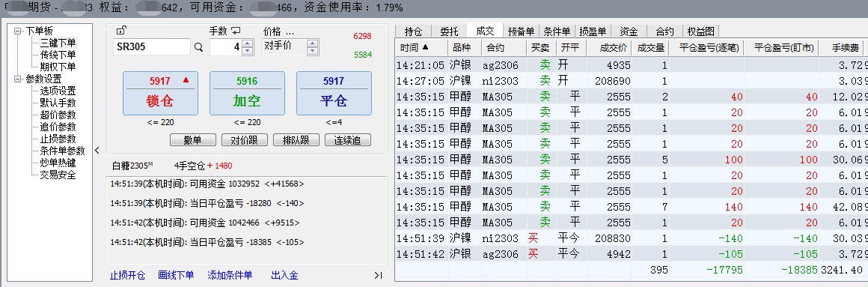Screen dimensions: 868x287
Task: Increase 手数 with the up stepper arrow
Action: point(248,43)
